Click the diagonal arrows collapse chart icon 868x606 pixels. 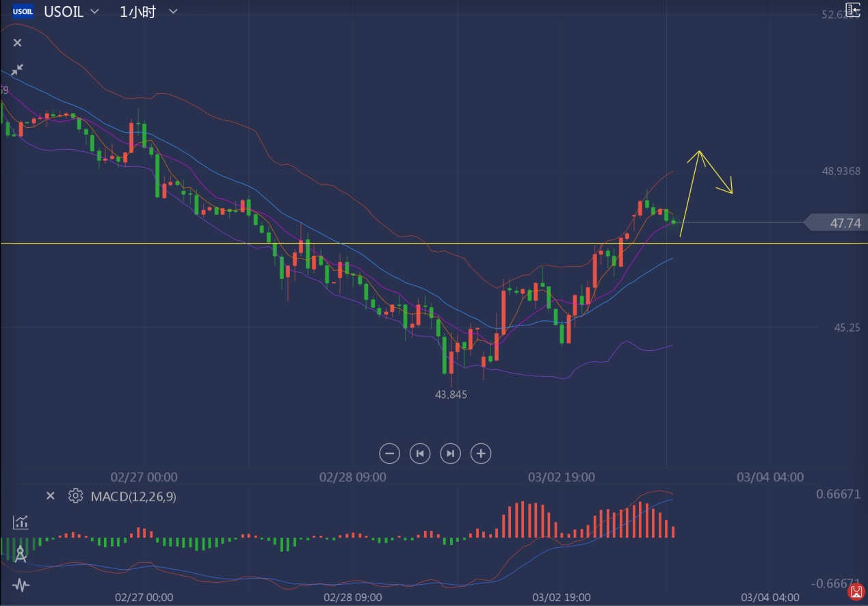[x=17, y=70]
